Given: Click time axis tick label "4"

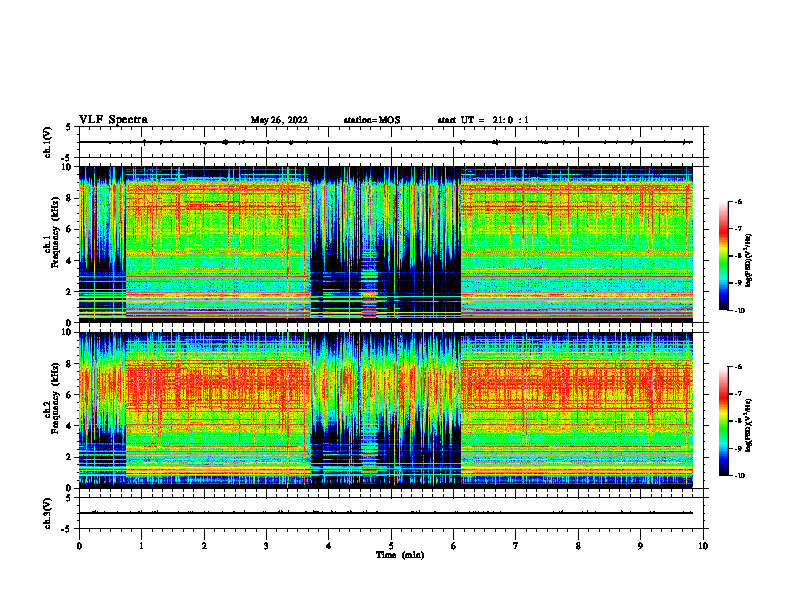Looking at the screenshot, I should 329,546.
